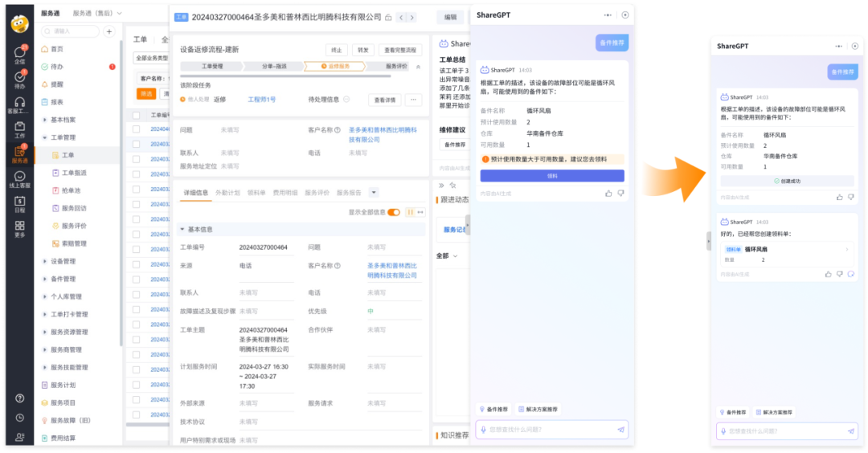Image resolution: width=868 pixels, height=453 pixels.
Task: Click the lock icon beside work order title
Action: pyautogui.click(x=389, y=18)
